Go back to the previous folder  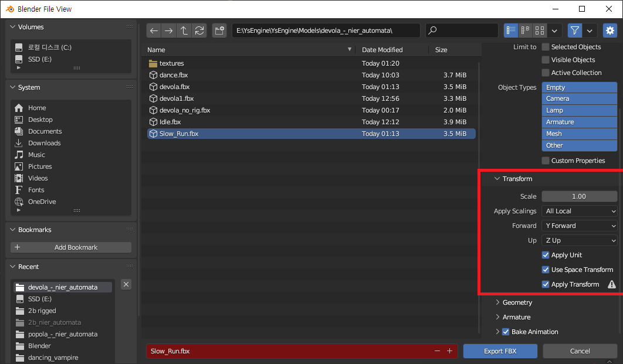[154, 30]
